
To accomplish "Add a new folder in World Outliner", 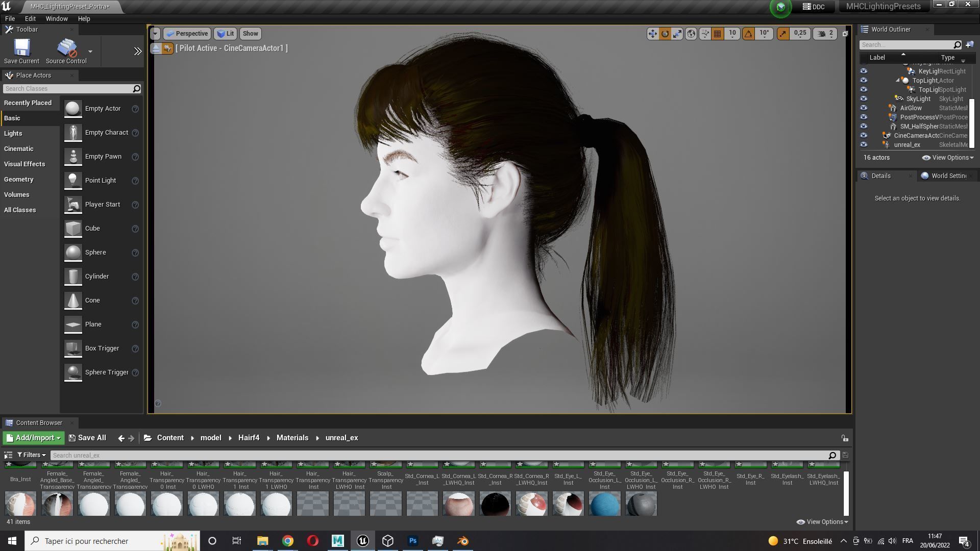I will pos(969,45).
